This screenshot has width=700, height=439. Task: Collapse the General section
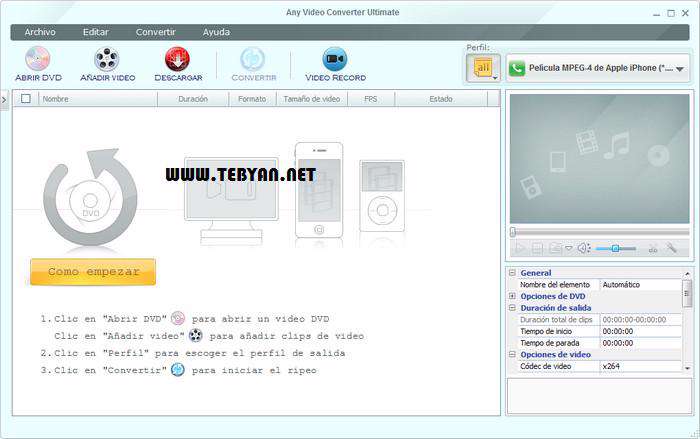[x=512, y=272]
